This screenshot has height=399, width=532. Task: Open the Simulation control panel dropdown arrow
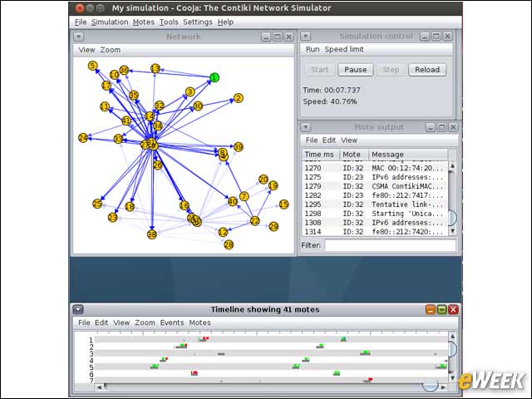pos(305,37)
